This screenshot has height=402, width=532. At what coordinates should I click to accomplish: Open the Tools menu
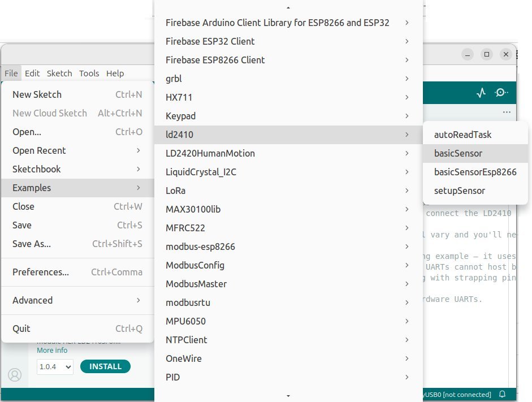(89, 74)
